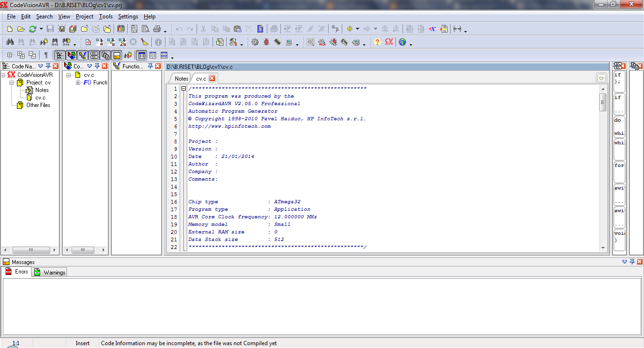Click the match braces arrows icon
Viewport: 644px width, 348px height.
click(457, 29)
